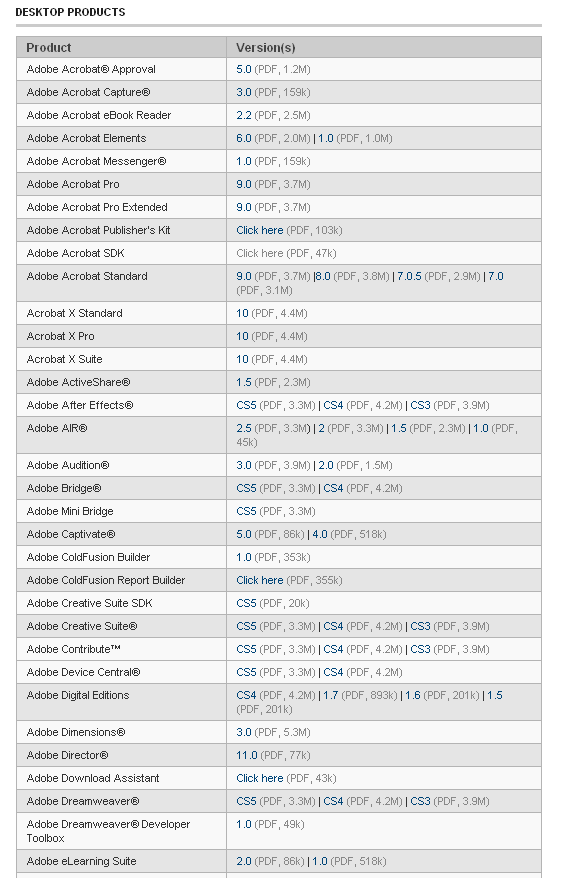Open Adobe Acrobat Approval 5.0 PDF link

243,69
